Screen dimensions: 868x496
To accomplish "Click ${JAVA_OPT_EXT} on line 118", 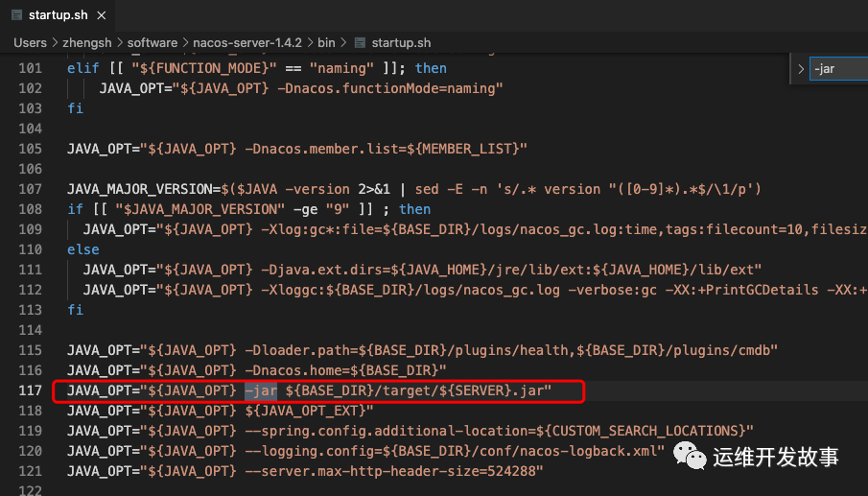I will (305, 411).
